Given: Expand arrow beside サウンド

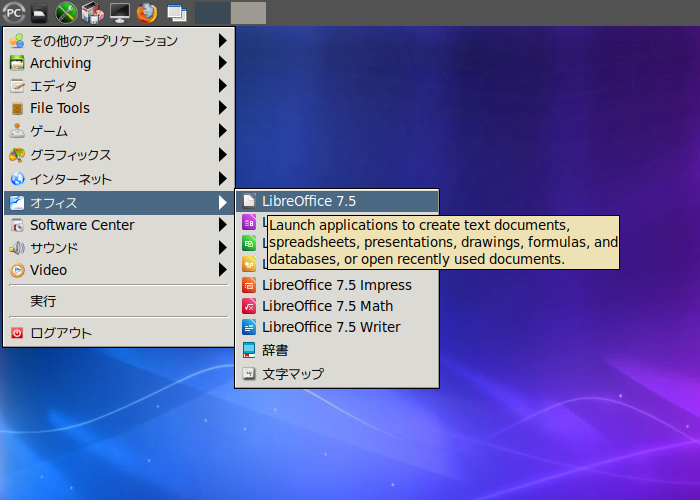Looking at the screenshot, I should click(222, 247).
